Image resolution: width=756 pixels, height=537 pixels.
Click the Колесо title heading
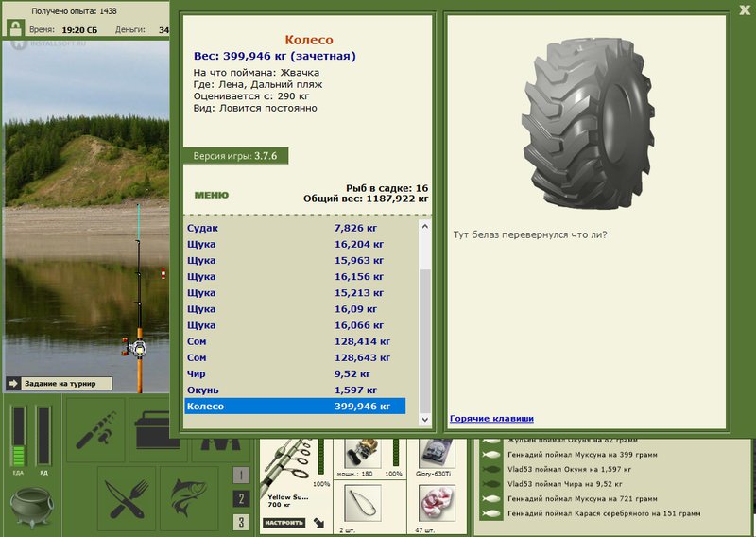(x=309, y=40)
